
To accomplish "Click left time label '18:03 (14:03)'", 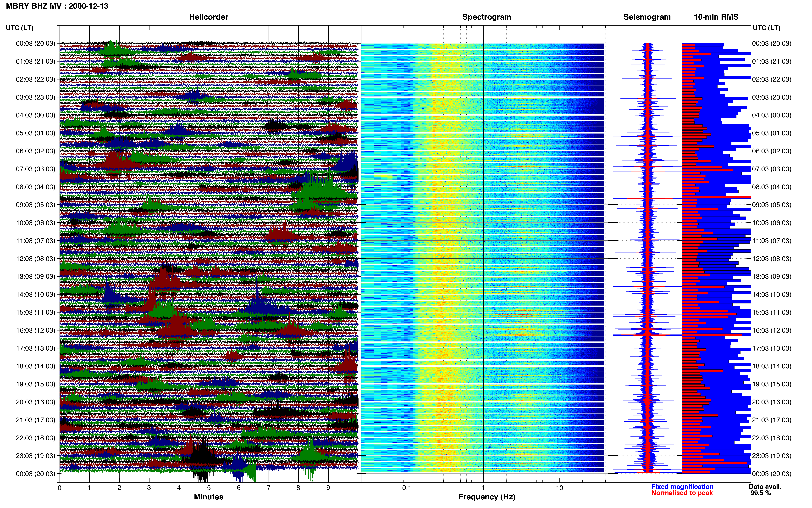I will [x=35, y=366].
